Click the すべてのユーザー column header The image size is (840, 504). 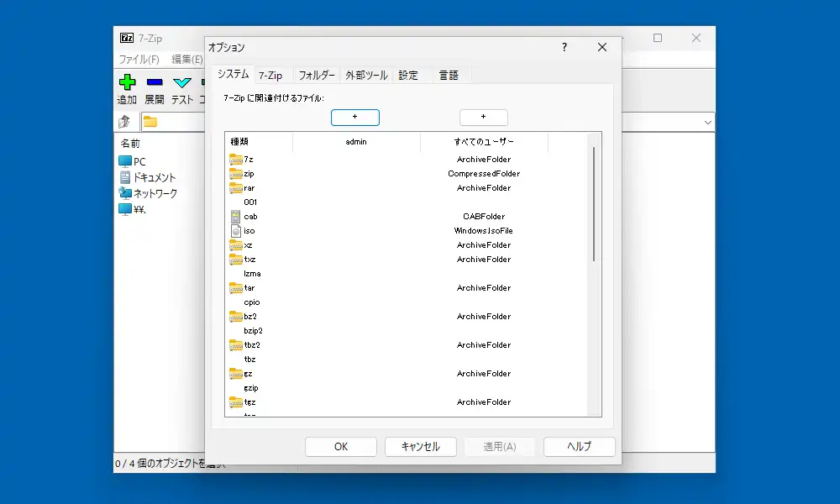coord(484,142)
